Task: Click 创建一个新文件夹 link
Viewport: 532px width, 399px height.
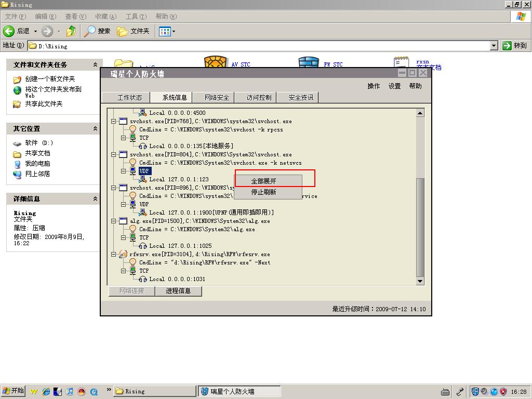Action: [50, 79]
